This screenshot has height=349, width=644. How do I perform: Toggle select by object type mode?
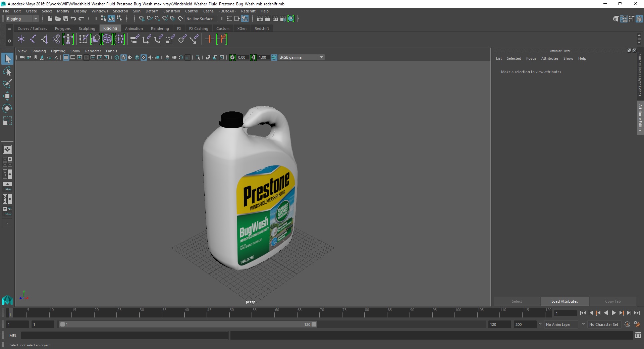[x=111, y=19]
